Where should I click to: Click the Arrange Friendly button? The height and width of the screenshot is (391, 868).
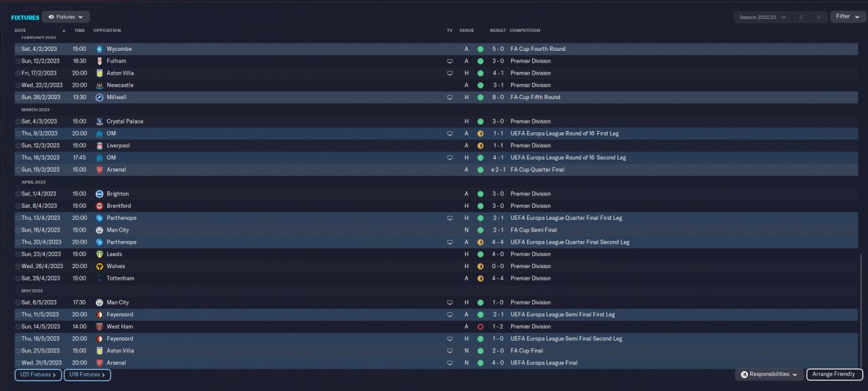[835, 375]
